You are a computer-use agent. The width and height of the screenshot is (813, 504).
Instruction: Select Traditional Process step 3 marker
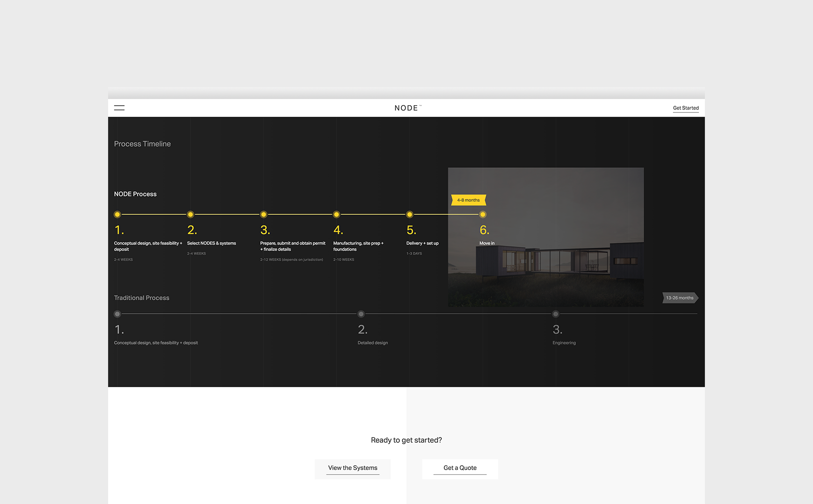pos(556,314)
